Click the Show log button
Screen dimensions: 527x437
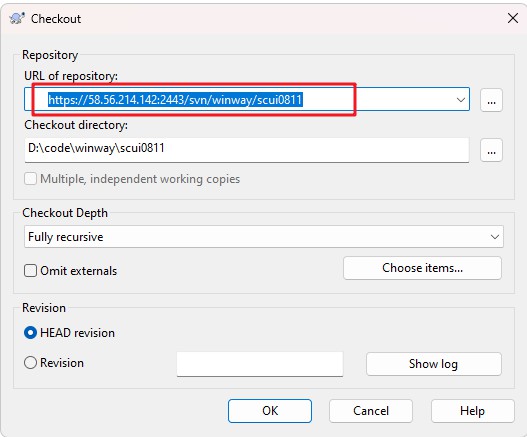434,364
